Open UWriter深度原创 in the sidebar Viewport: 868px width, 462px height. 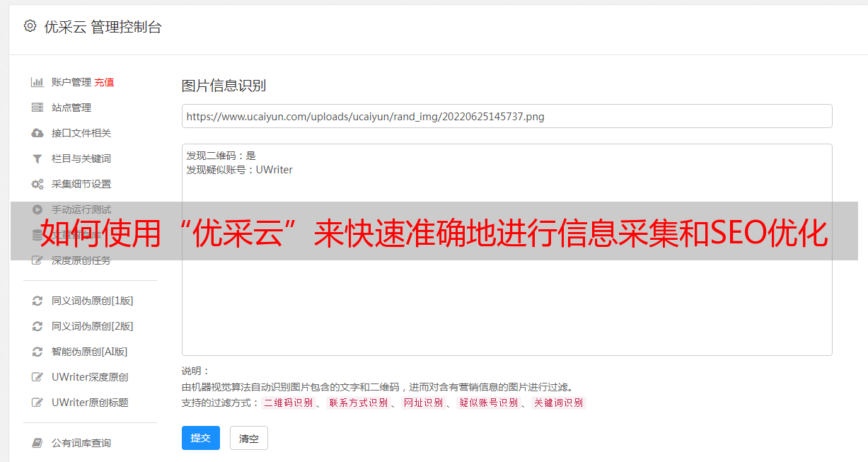[90, 377]
